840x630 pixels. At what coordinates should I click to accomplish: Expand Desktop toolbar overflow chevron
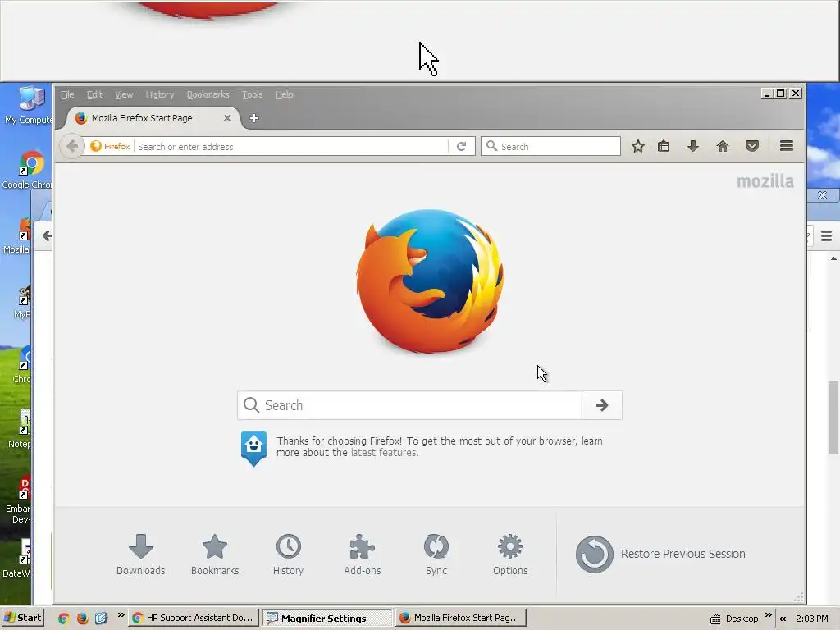[x=768, y=615]
